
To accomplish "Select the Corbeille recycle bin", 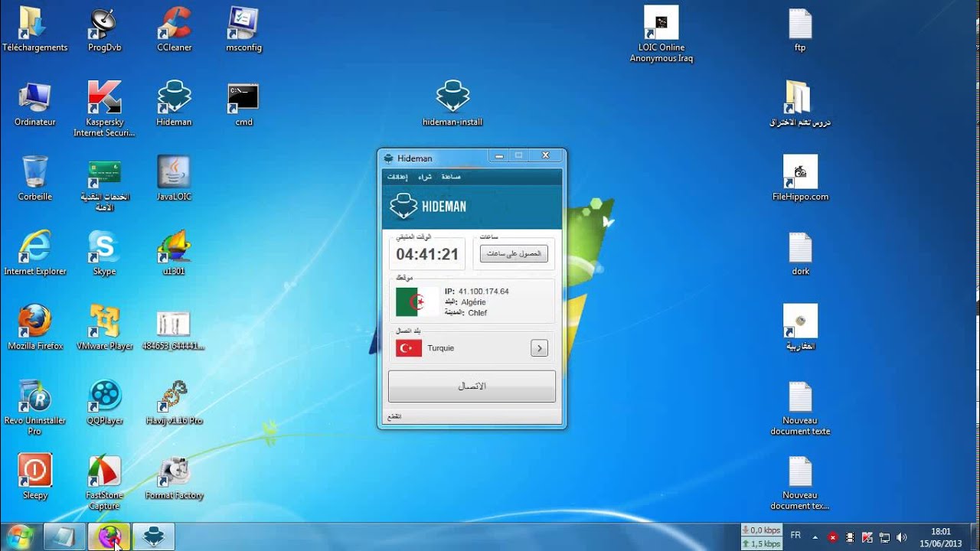I will [x=34, y=178].
